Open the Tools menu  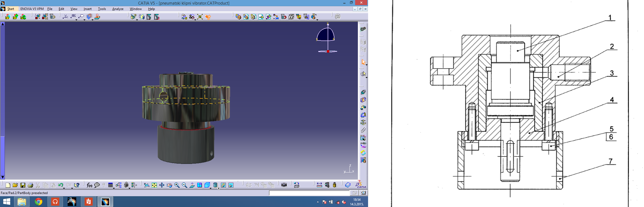pos(102,9)
